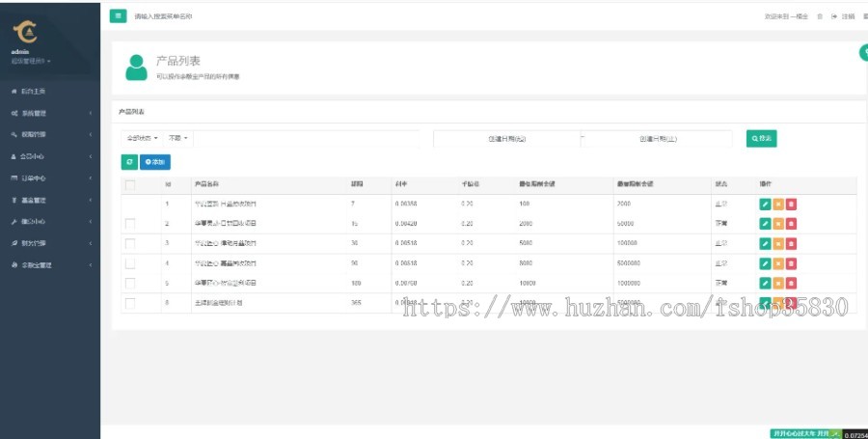Screen dimensions: 868x439
Task: Click the term value 365
Action: coord(356,303)
